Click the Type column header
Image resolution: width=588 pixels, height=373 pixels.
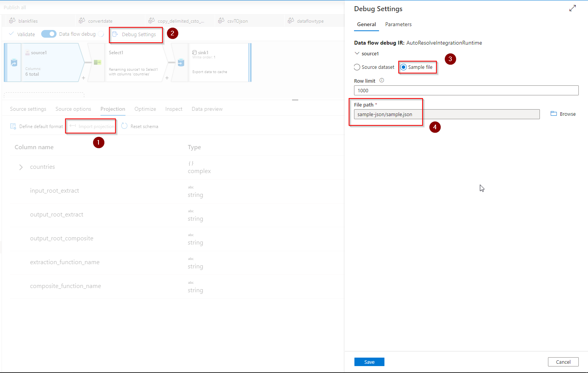(194, 147)
